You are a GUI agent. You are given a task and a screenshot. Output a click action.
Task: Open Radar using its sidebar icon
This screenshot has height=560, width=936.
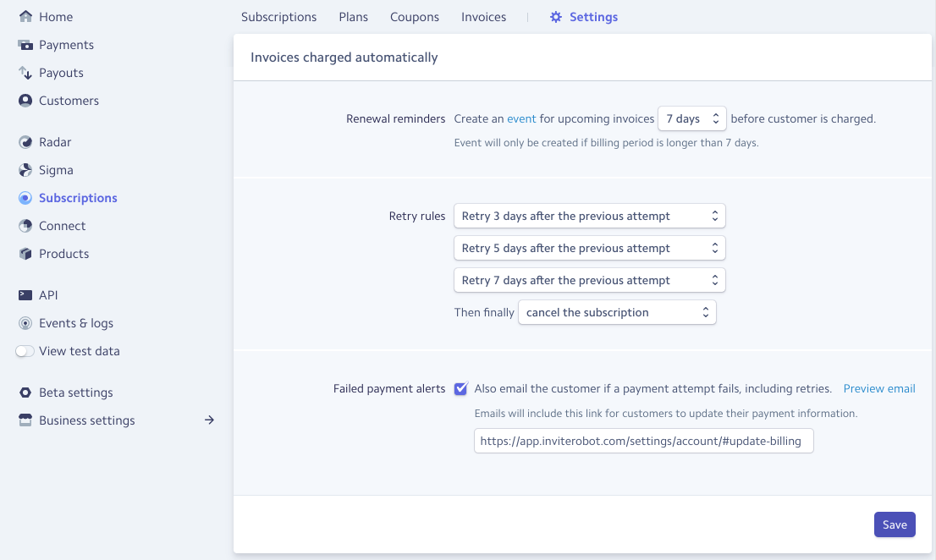click(25, 142)
